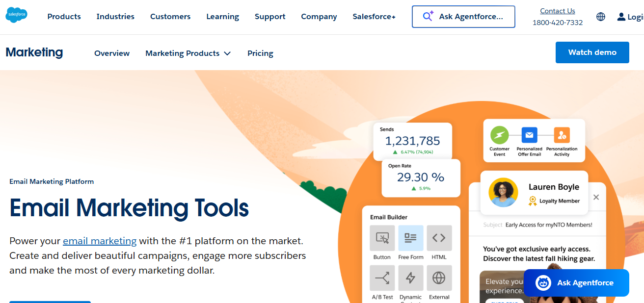Open the email marketing link

pyautogui.click(x=100, y=241)
